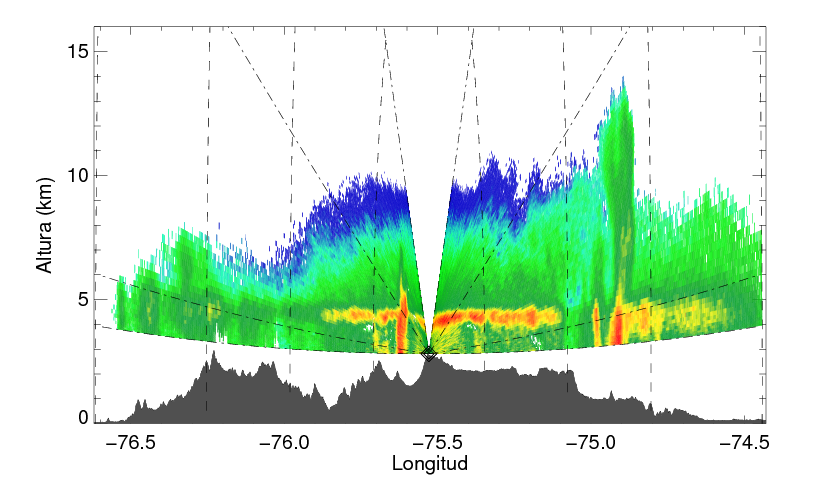Viewport: 840px width, 490px height.
Task: Click the '-76.5' longitude tick label
Action: tap(130, 442)
